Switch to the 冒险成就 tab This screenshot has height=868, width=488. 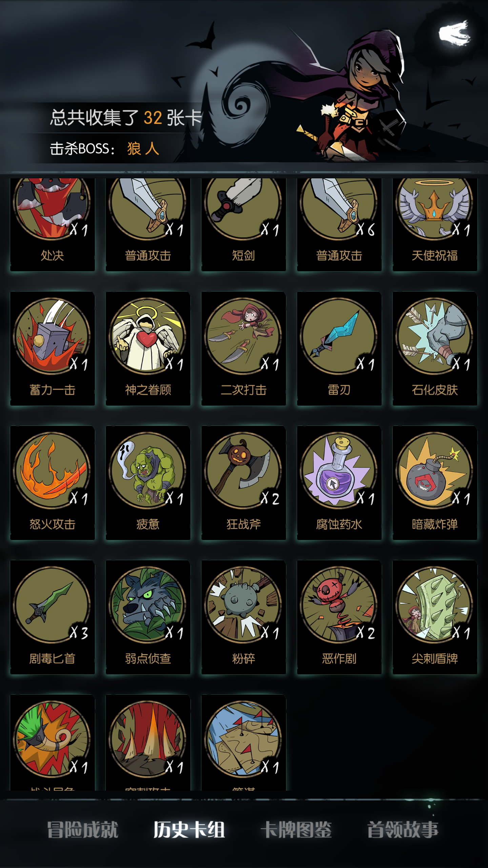pos(83,830)
